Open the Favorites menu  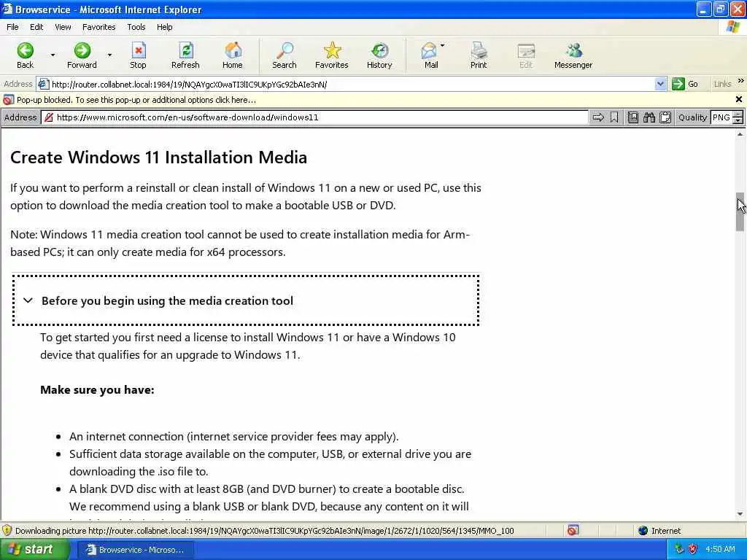coord(98,27)
